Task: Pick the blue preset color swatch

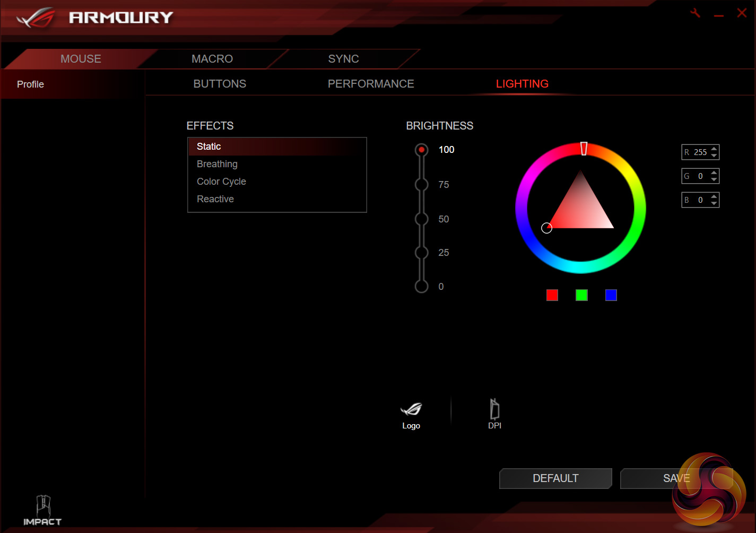Action: click(611, 295)
